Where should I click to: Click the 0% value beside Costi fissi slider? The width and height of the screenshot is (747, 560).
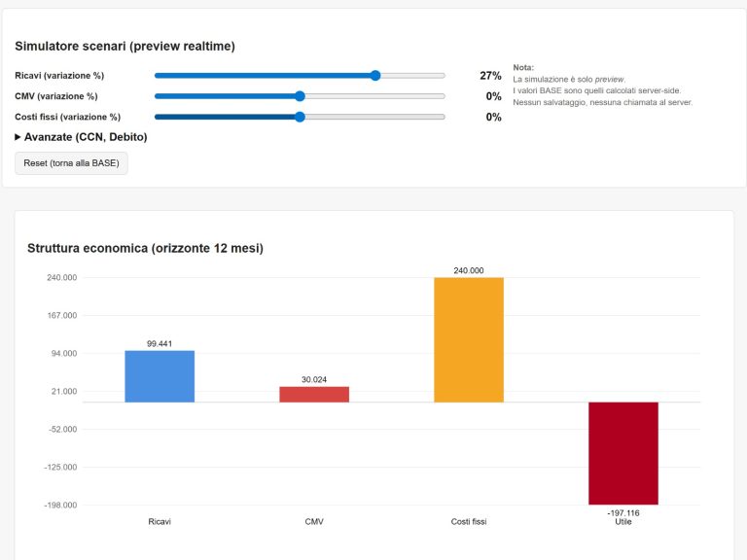click(493, 117)
